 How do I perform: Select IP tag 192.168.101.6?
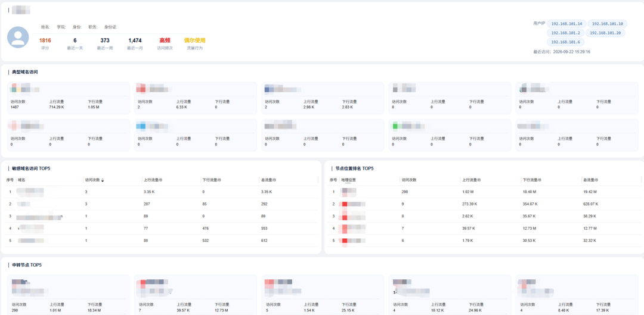point(565,42)
